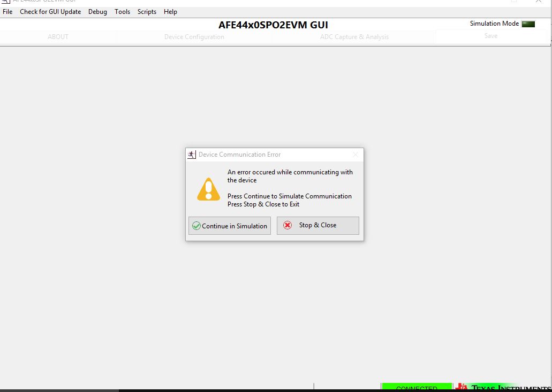
Task: Open the File menu
Action: (7, 12)
